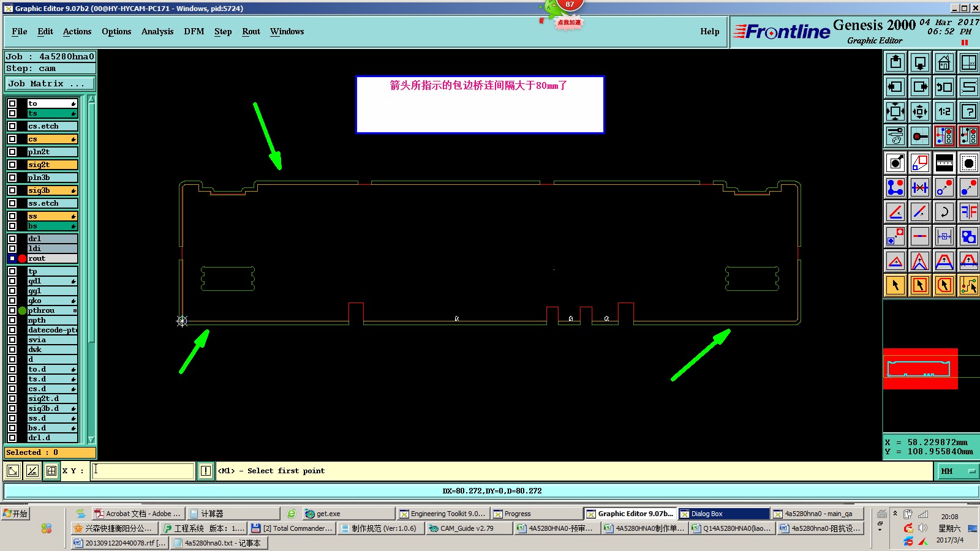Click the X Y coordinate input field
Screen dimensions: 980x551
point(143,471)
